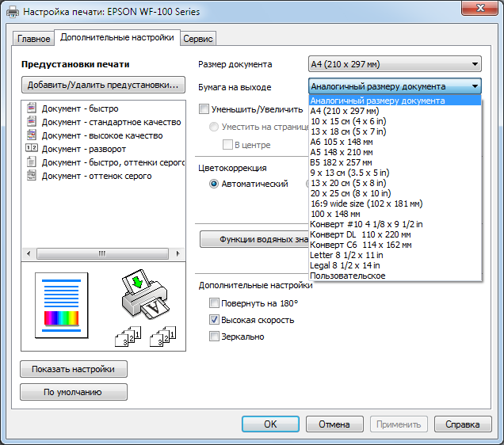Select preset 'Документ - быстро'

click(x=80, y=108)
